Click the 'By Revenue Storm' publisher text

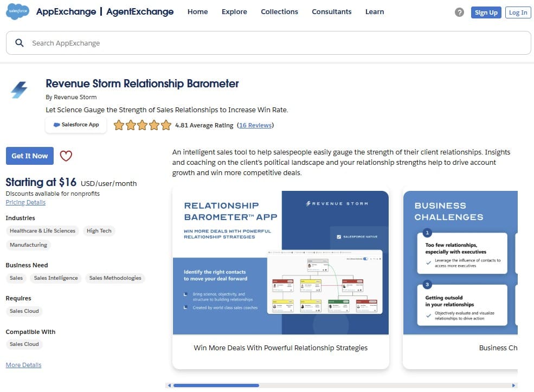pos(71,97)
